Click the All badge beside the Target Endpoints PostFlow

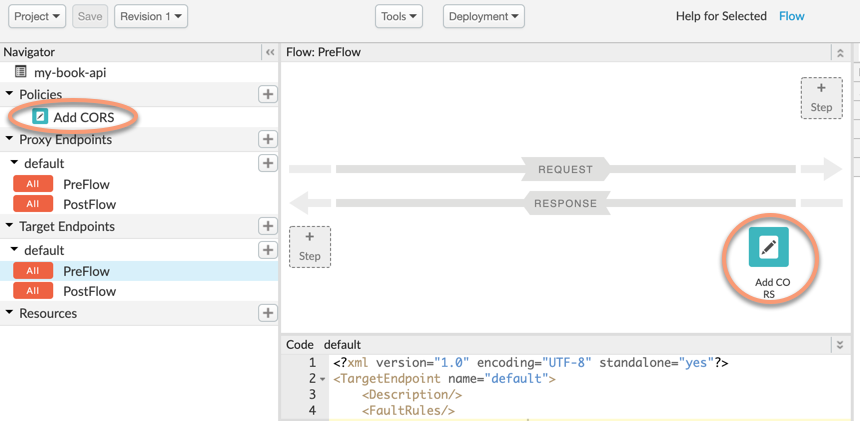[x=33, y=291]
